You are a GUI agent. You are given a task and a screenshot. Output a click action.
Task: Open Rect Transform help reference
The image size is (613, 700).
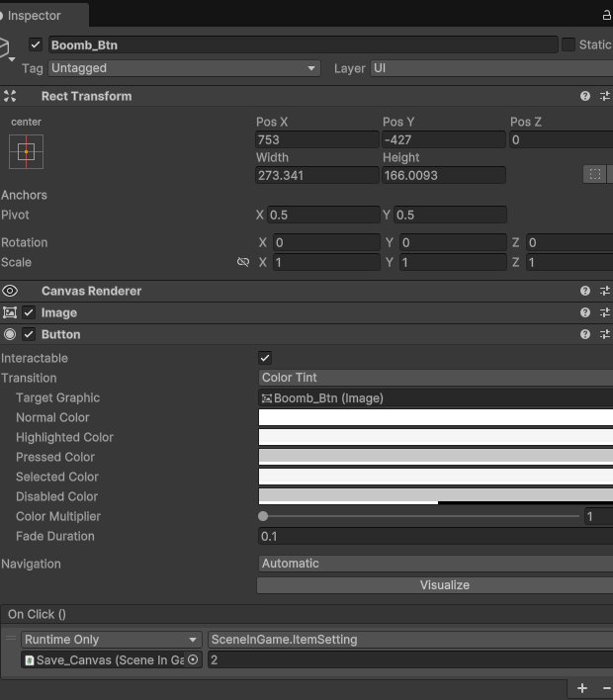pos(585,96)
